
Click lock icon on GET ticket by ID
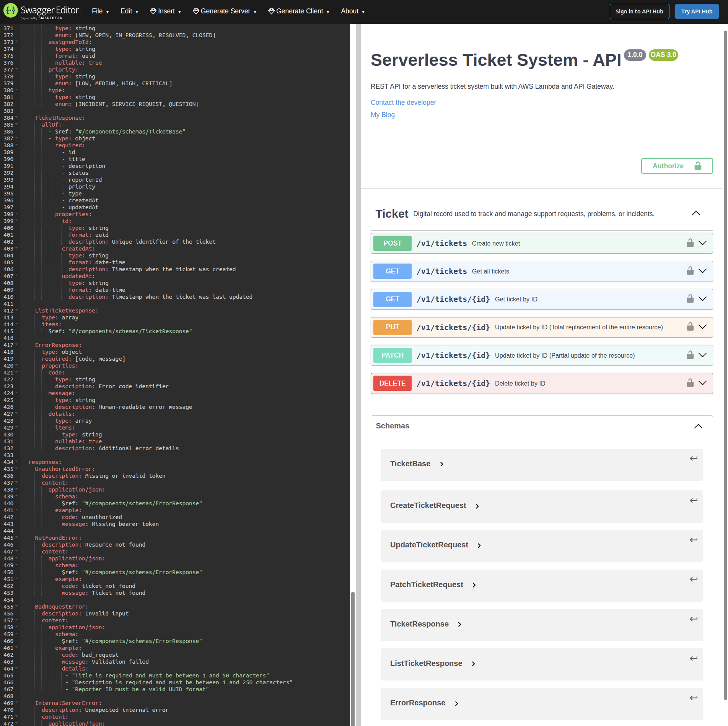coord(690,299)
